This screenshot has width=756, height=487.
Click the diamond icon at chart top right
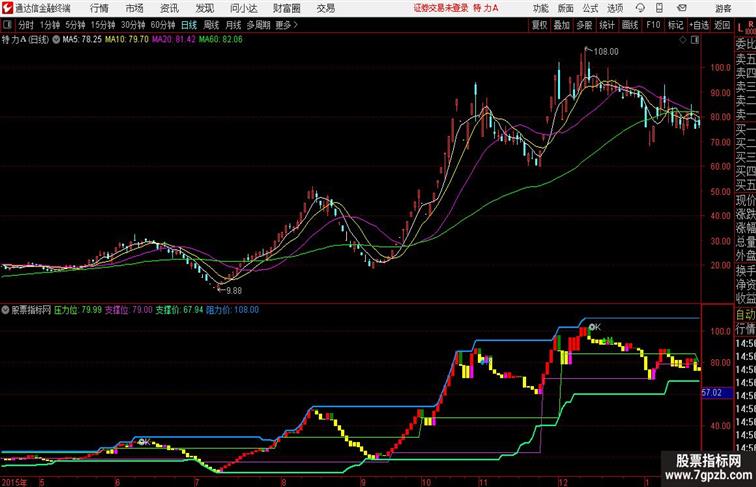point(683,40)
